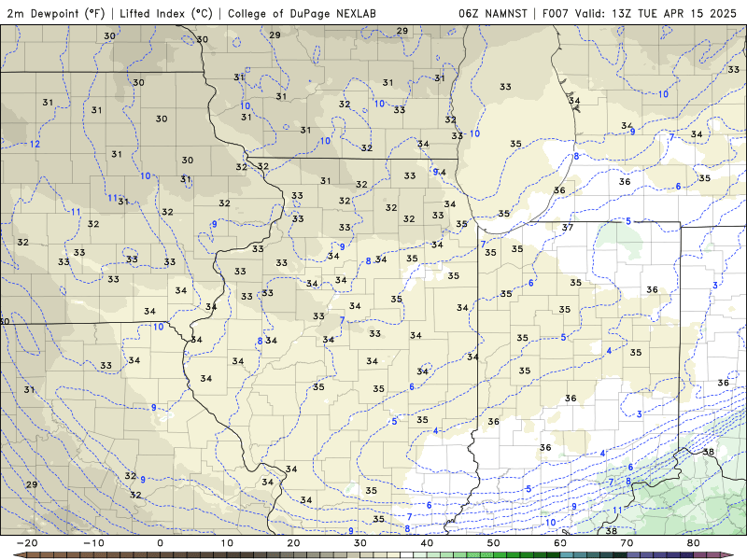
Task: Click the '37' dewpoint value on map
Action: click(567, 227)
